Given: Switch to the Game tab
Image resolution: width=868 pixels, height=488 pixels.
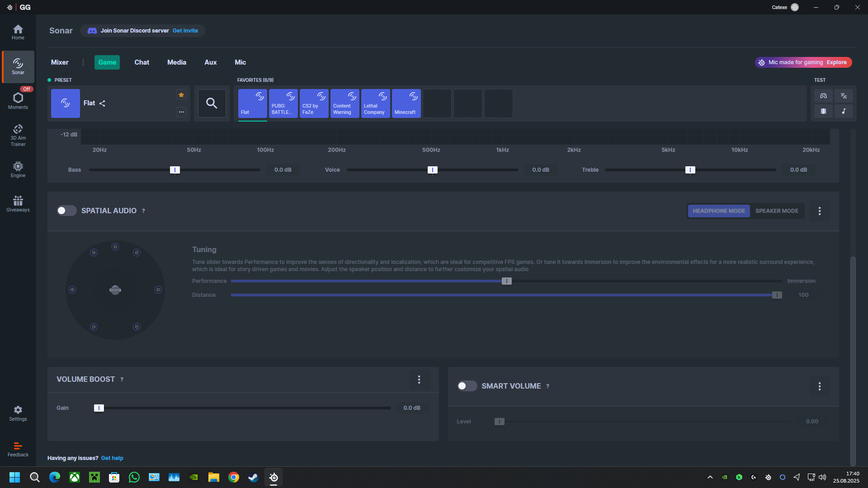Looking at the screenshot, I should coord(107,62).
